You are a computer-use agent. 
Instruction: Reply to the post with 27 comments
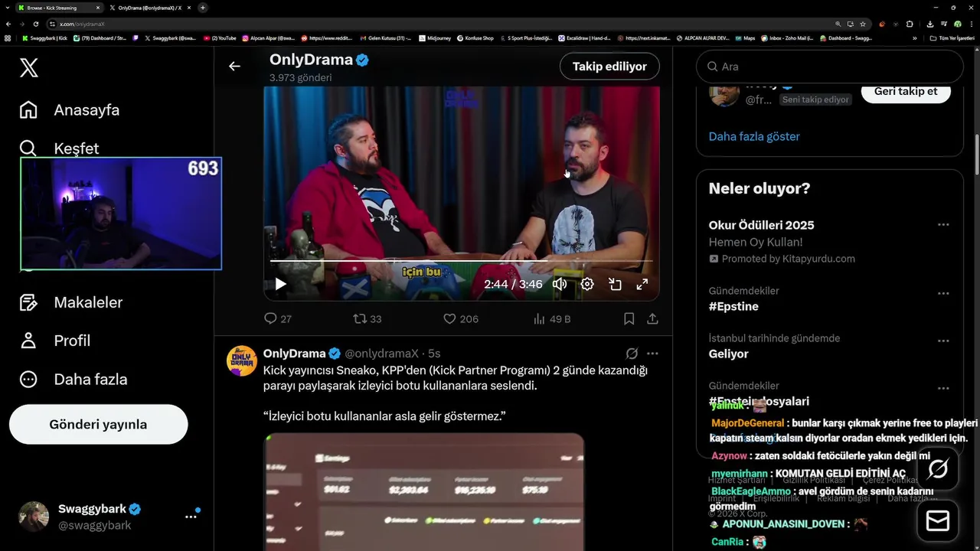(277, 318)
